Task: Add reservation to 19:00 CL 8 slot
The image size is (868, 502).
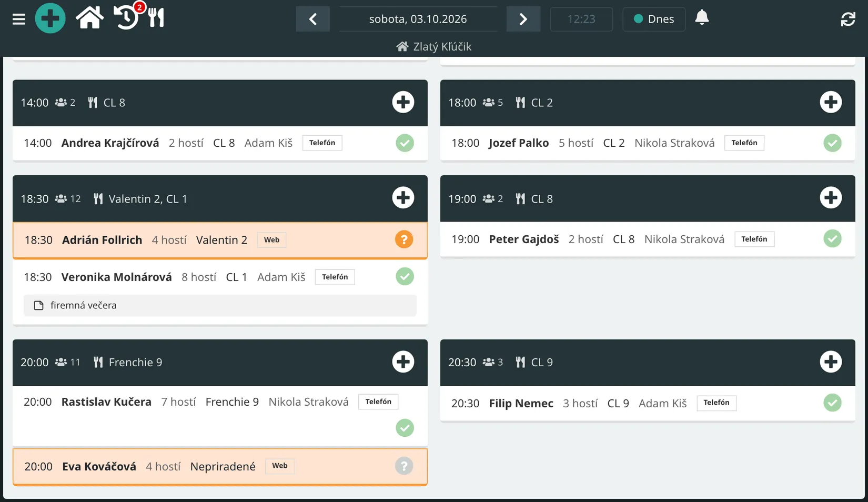Action: (831, 198)
